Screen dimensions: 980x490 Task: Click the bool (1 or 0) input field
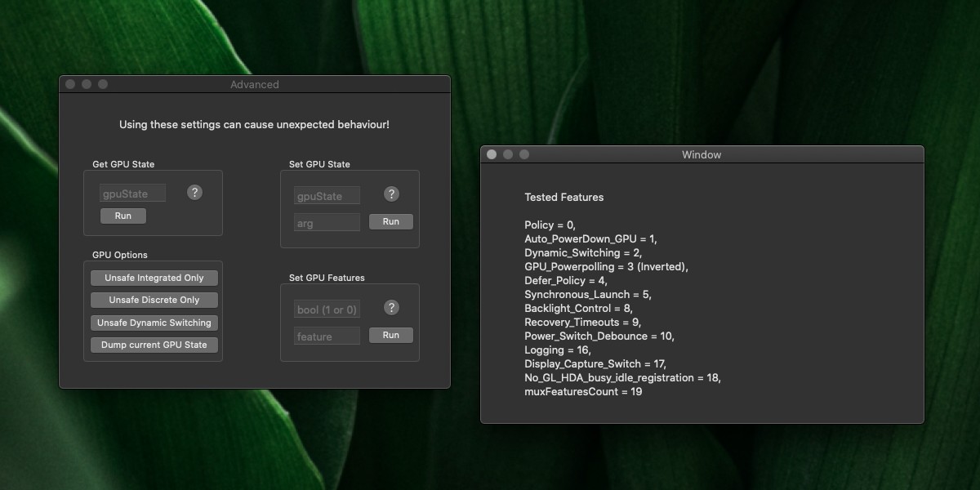327,310
